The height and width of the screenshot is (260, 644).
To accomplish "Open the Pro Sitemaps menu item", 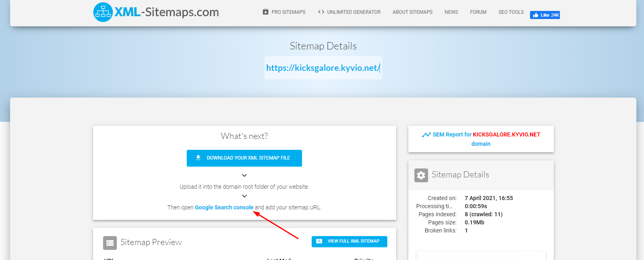I will (284, 12).
